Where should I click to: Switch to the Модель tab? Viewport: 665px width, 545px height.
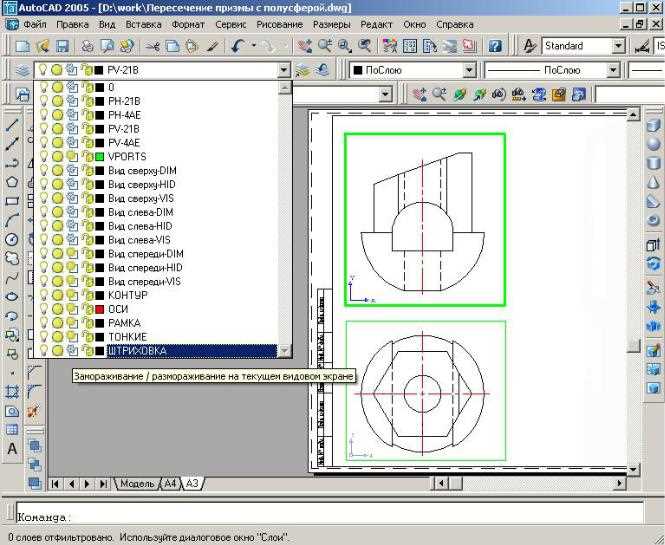click(x=137, y=484)
